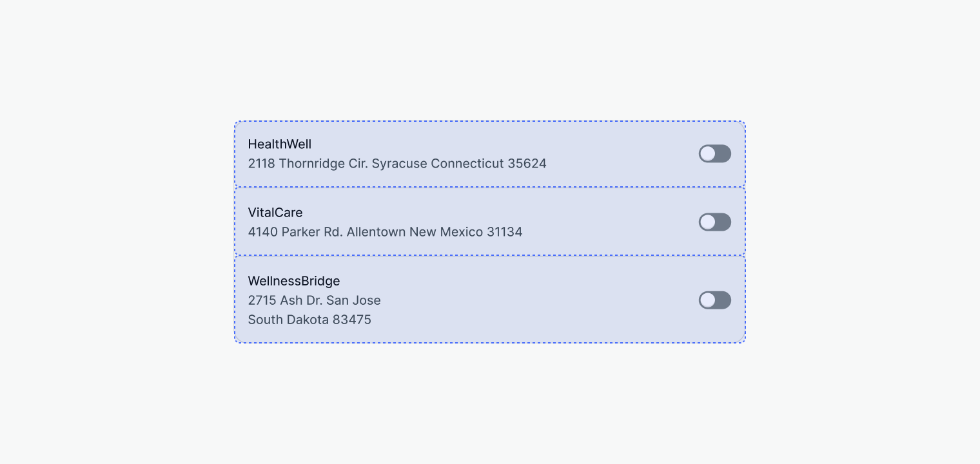980x464 pixels.
Task: Click the zip code 31134
Action: tap(504, 232)
